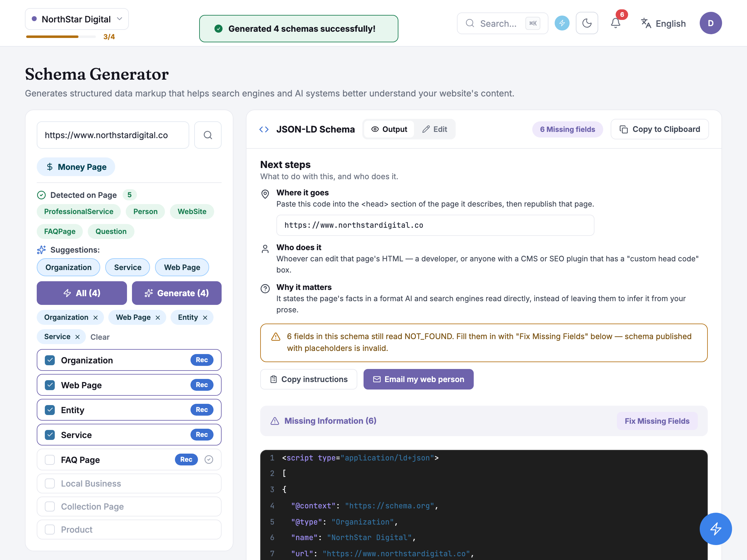The width and height of the screenshot is (747, 560).
Task: Click the floating lightning action button
Action: pos(716,529)
